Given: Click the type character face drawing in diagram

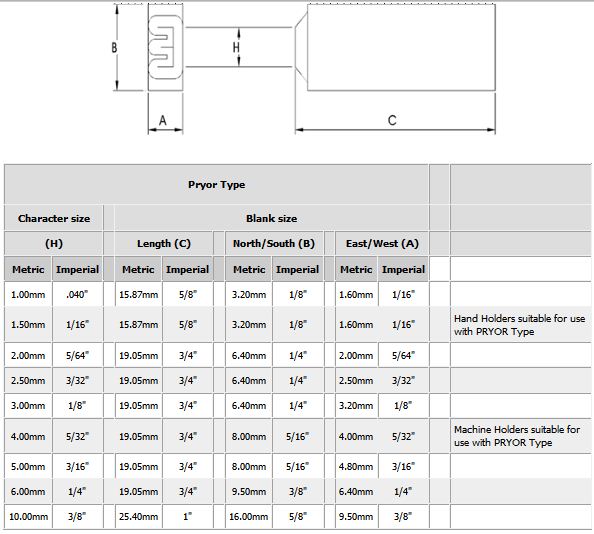Looking at the screenshot, I should tap(165, 47).
